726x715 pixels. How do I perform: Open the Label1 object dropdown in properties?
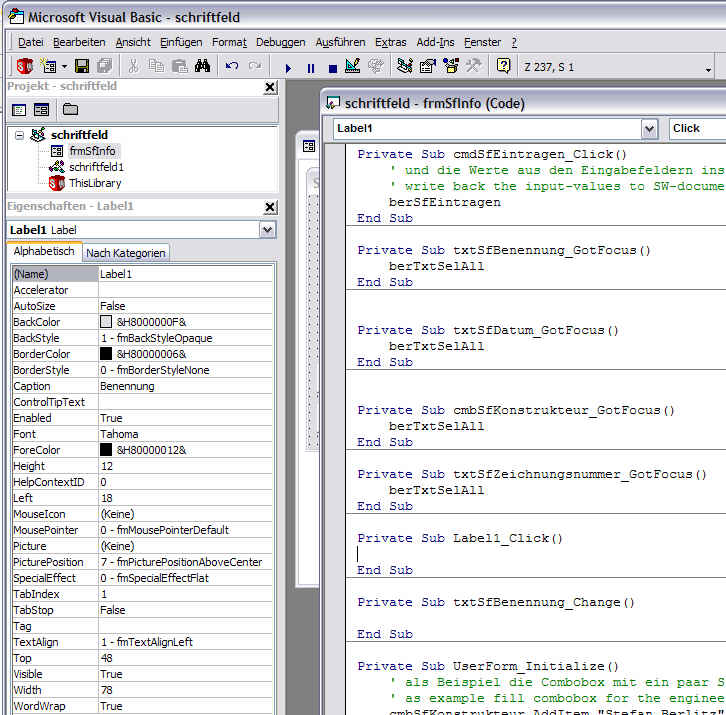tap(267, 230)
